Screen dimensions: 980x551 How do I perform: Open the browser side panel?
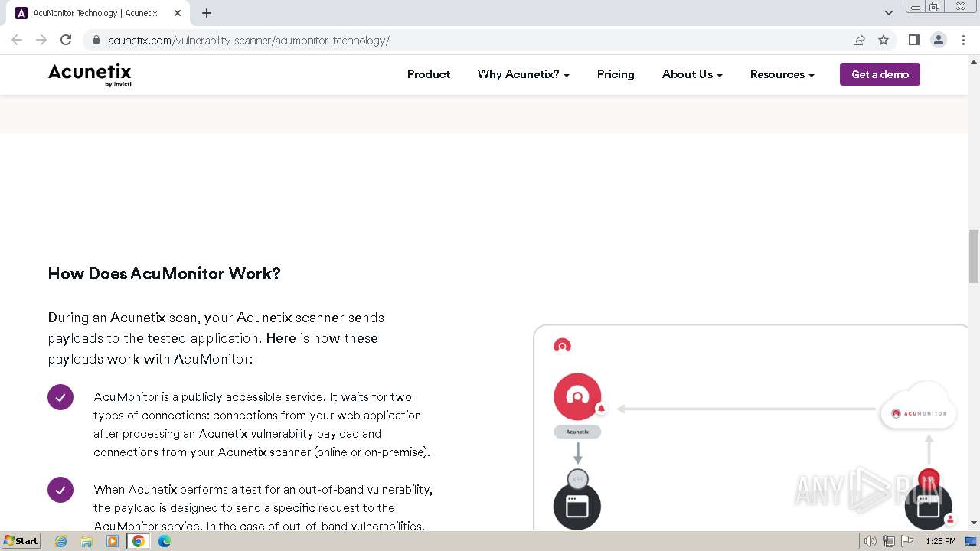pos(913,40)
